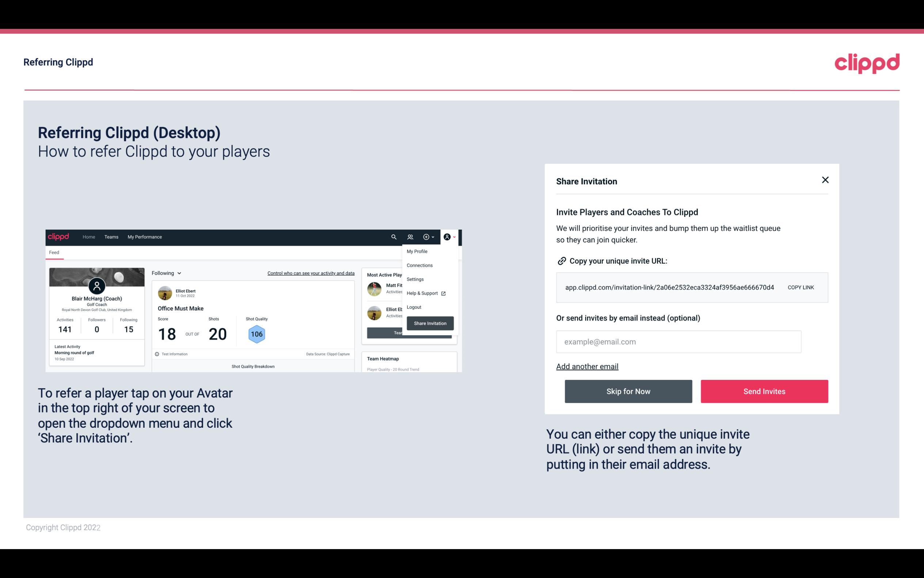Click the Teams menu item in top navigation
924x578 pixels.
click(x=111, y=237)
